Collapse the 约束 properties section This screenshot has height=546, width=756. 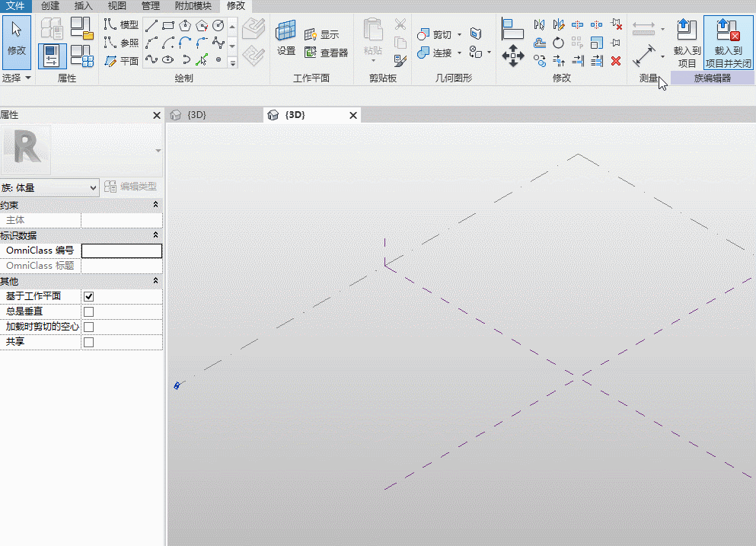155,205
